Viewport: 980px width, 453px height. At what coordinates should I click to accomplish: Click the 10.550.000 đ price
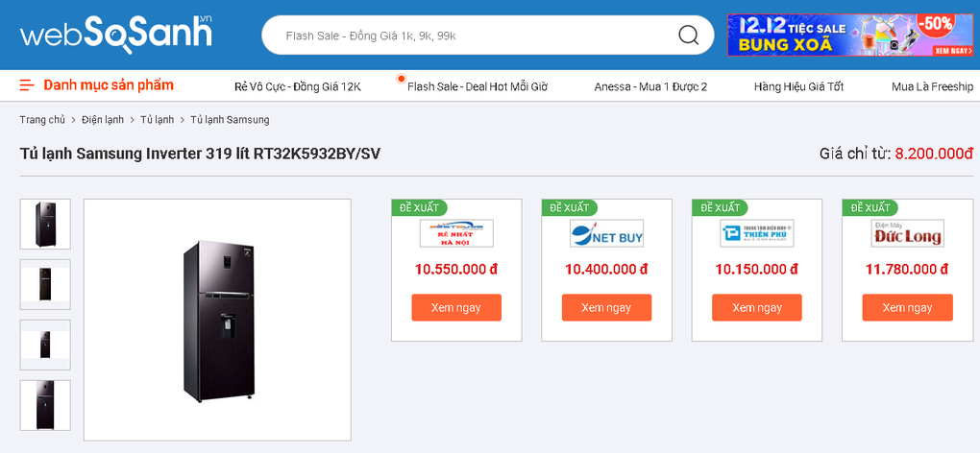(456, 270)
